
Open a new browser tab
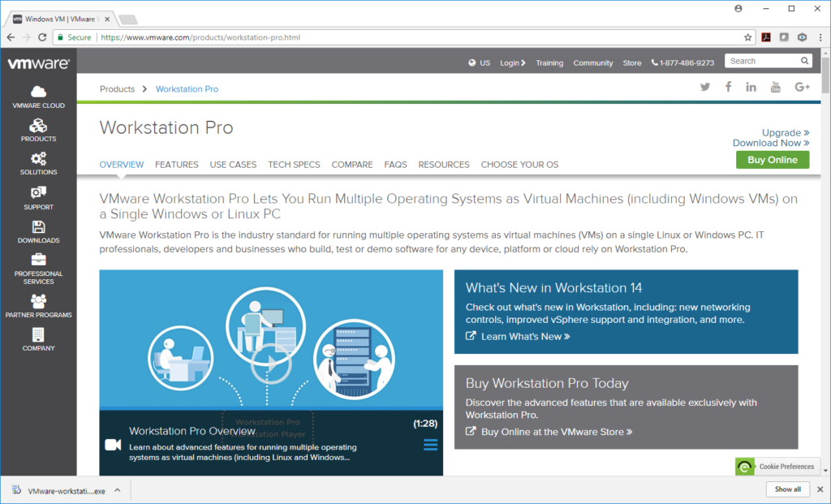[127, 19]
